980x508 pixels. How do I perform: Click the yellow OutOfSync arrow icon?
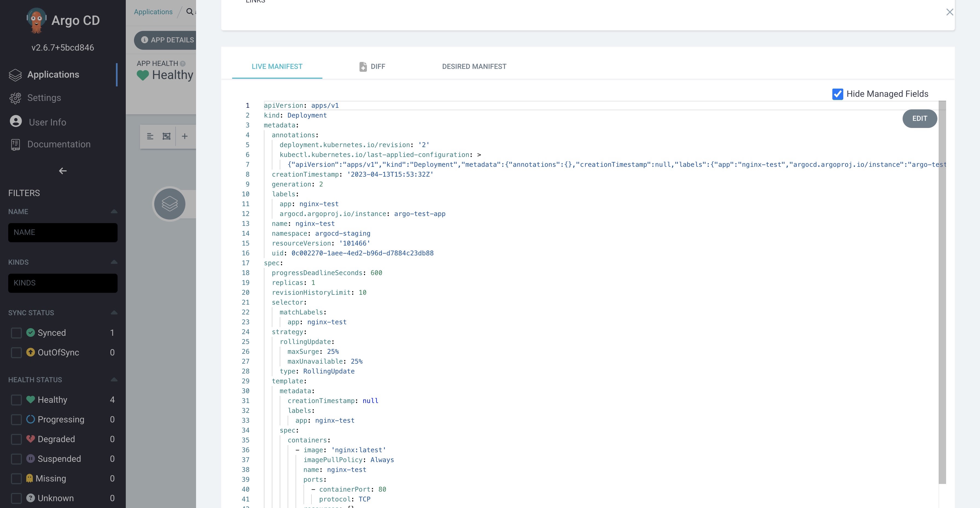click(x=30, y=352)
